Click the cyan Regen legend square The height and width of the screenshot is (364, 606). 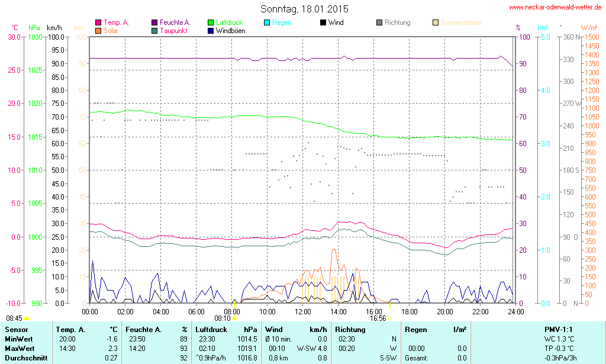point(267,22)
